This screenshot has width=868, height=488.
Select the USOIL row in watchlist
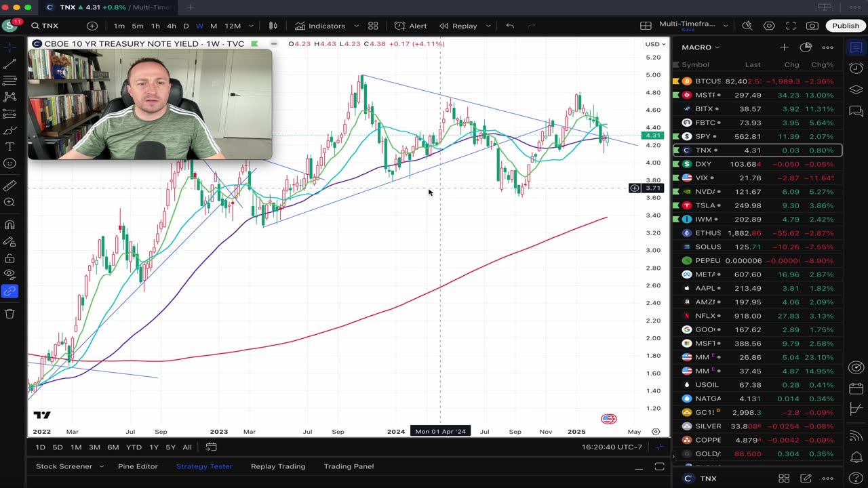[757, 385]
